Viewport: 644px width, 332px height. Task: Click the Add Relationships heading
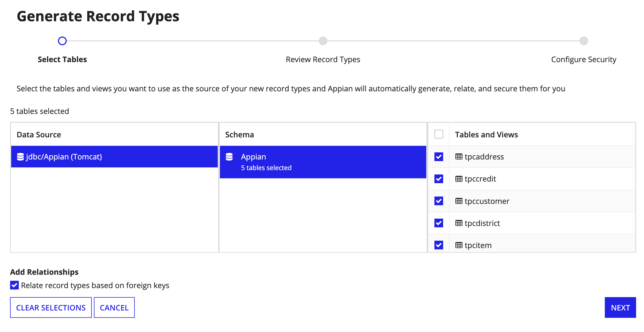(44, 272)
